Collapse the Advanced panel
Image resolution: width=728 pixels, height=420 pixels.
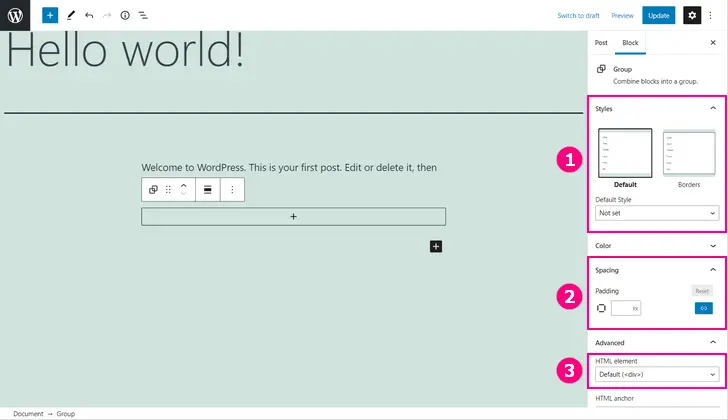coord(656,342)
